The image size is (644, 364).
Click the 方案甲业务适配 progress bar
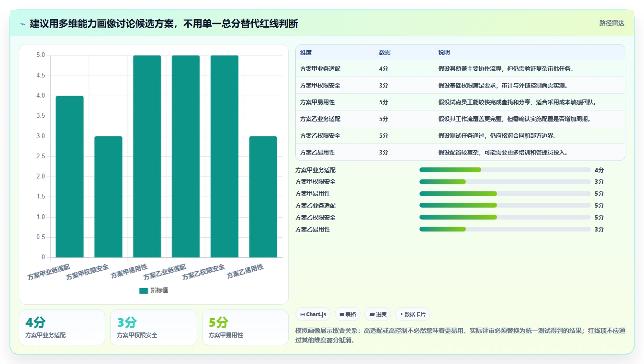tap(505, 170)
